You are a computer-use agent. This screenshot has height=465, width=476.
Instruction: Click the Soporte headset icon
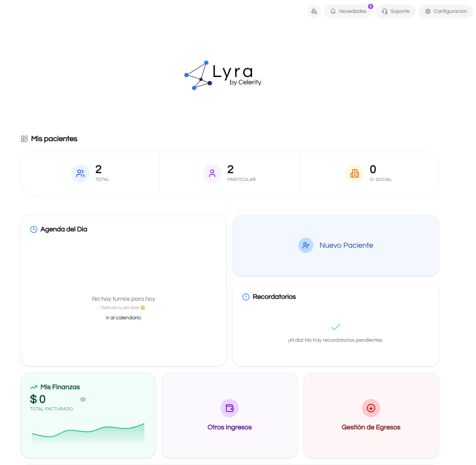coord(384,11)
